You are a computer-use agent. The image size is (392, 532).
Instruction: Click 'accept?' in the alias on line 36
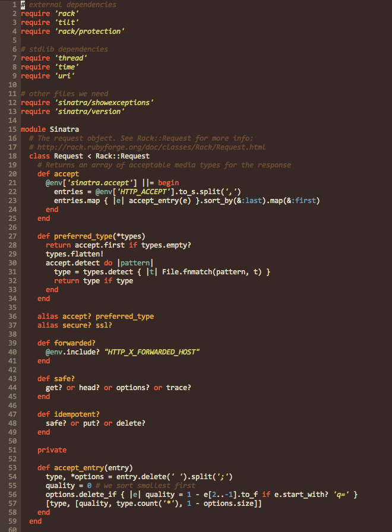(x=77, y=316)
